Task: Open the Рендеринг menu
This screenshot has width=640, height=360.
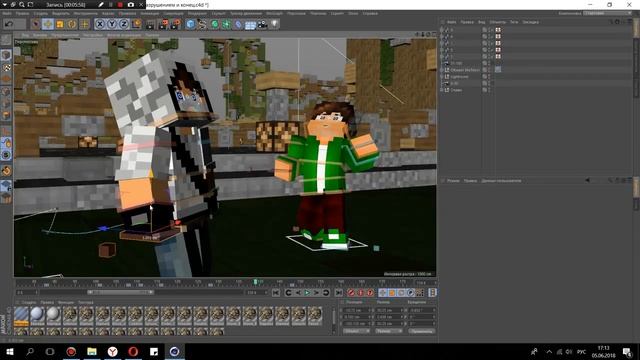Action: tap(197, 13)
